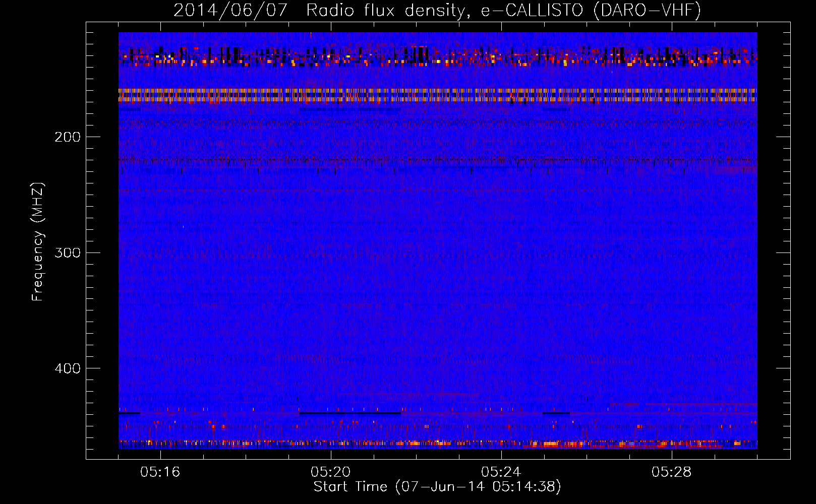
Task: Click the "05:28" time tick label
Action: click(x=672, y=472)
